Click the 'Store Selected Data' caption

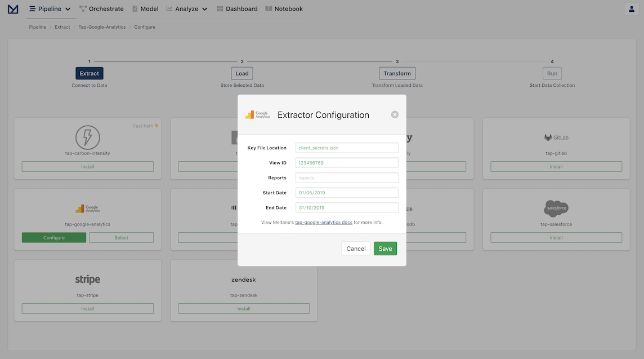click(x=242, y=86)
